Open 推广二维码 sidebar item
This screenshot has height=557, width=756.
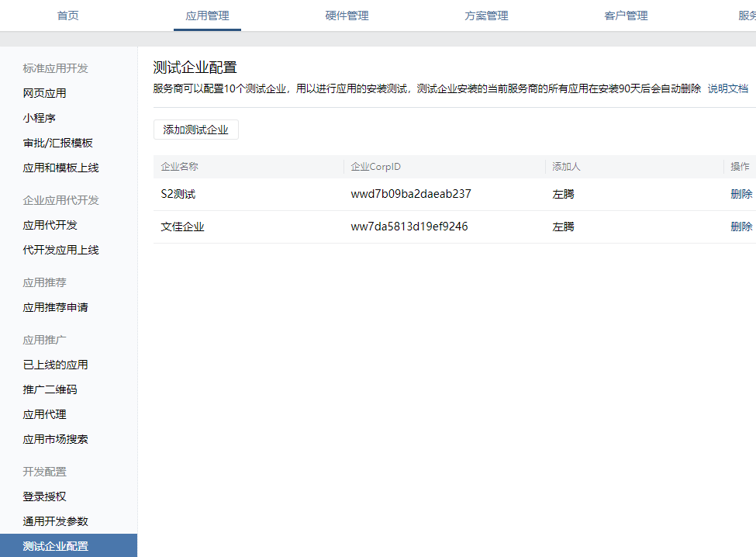click(x=50, y=389)
